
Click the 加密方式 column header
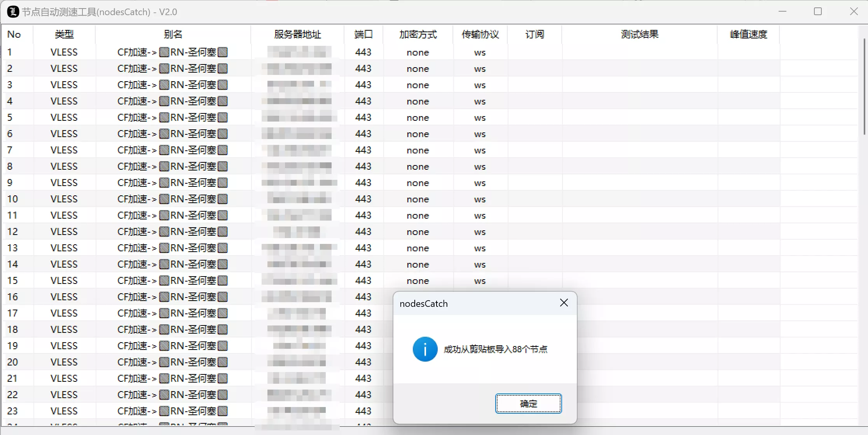[x=417, y=34]
